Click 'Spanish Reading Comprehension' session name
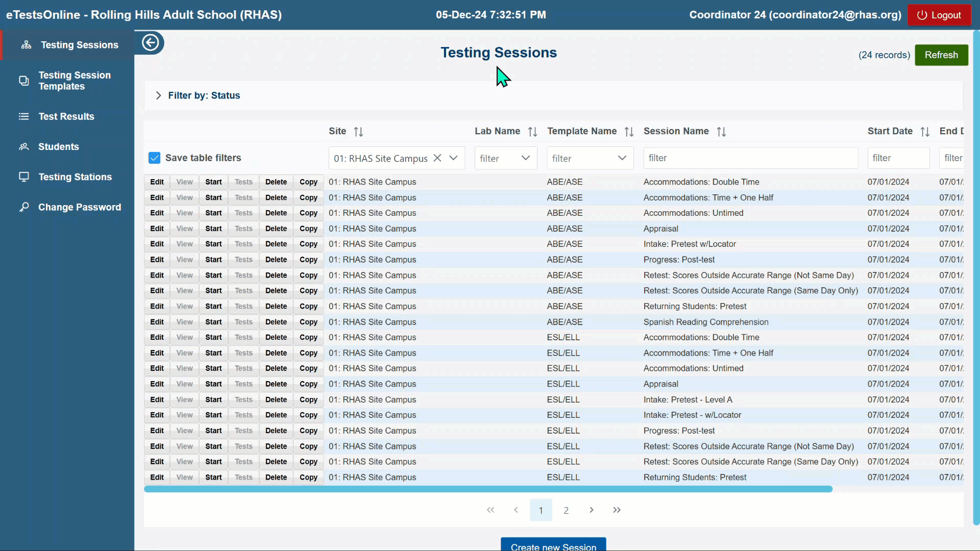This screenshot has width=980, height=551. coord(706,322)
